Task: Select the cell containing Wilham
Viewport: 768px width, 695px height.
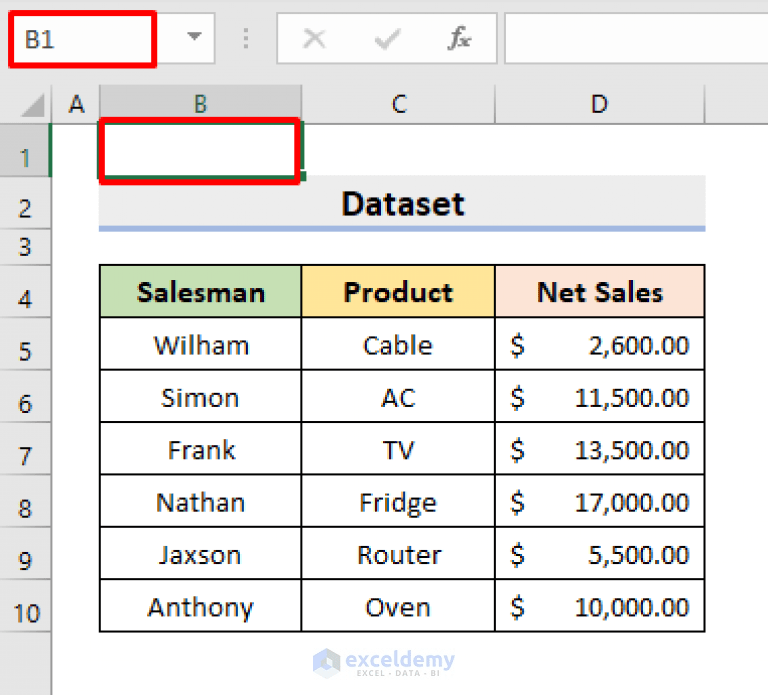Action: 200,344
